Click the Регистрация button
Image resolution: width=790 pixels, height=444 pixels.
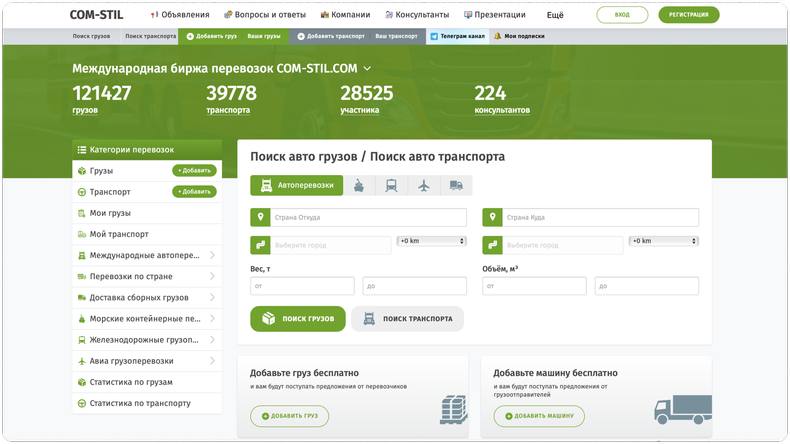pos(688,15)
